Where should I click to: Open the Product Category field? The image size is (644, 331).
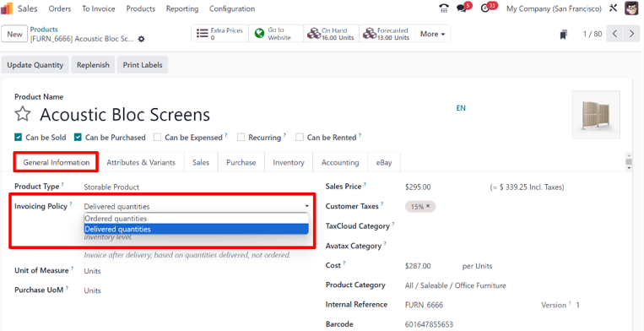pos(455,285)
